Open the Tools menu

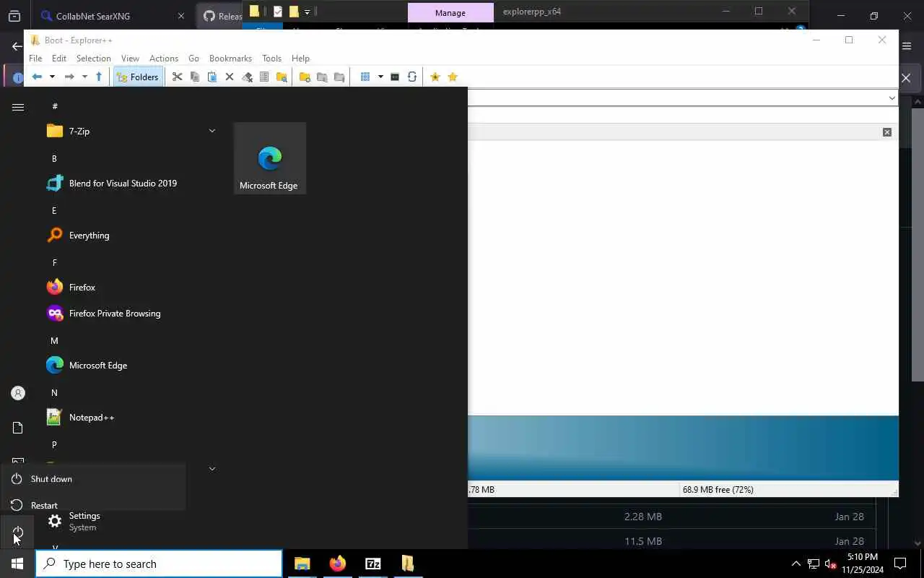tap(271, 59)
